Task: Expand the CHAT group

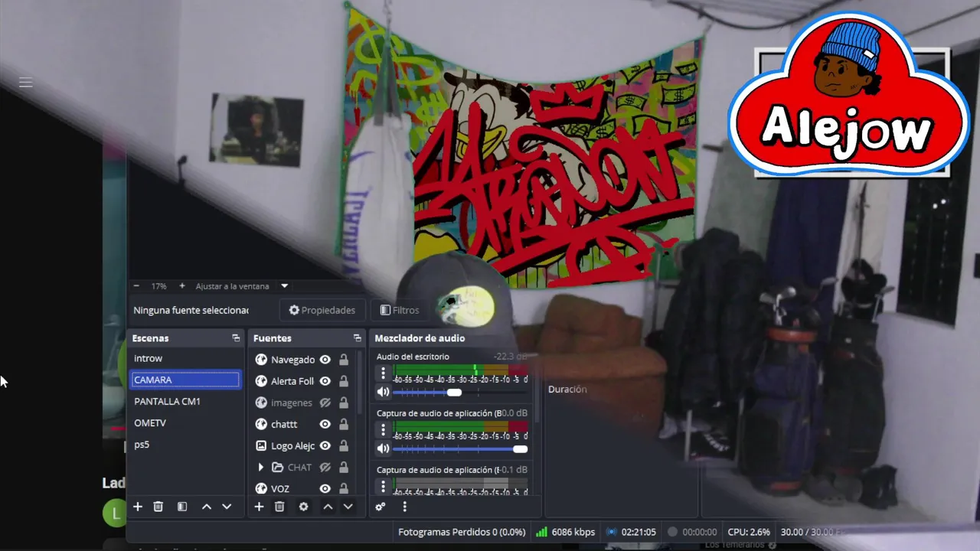Action: coord(260,467)
